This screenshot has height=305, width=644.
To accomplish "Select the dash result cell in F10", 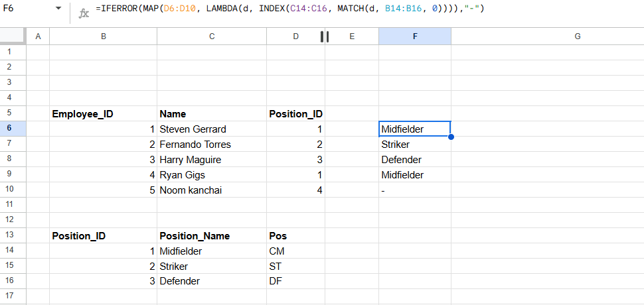I will coord(415,190).
